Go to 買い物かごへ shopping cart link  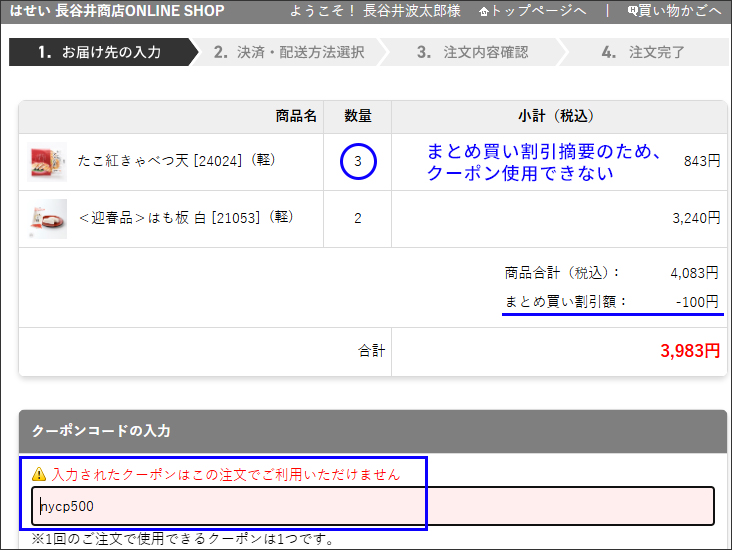coord(674,10)
